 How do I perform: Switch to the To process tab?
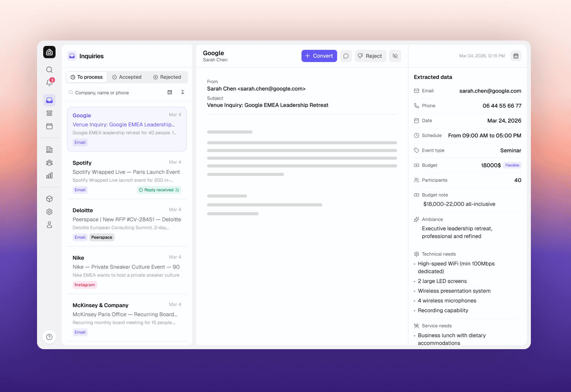coord(87,77)
